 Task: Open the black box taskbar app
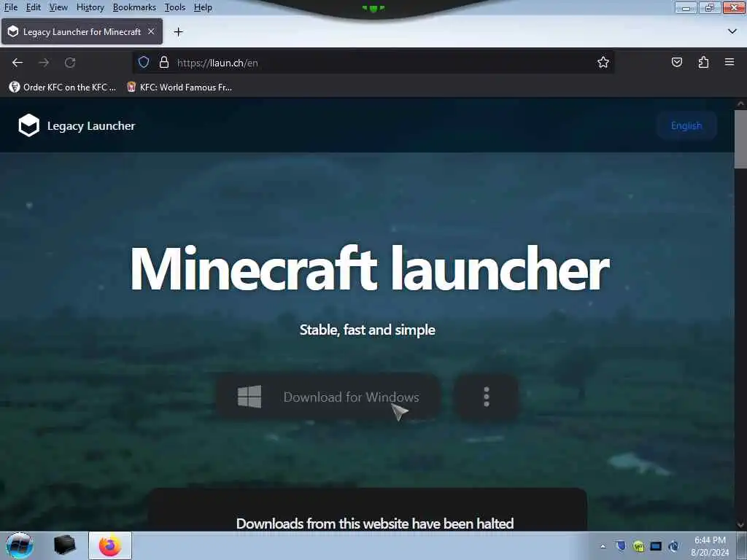click(x=64, y=545)
